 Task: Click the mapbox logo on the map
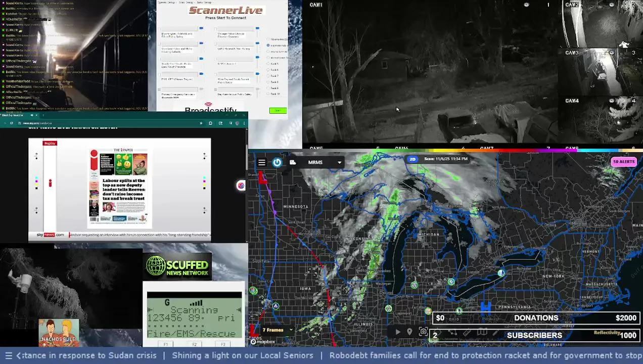[263, 342]
